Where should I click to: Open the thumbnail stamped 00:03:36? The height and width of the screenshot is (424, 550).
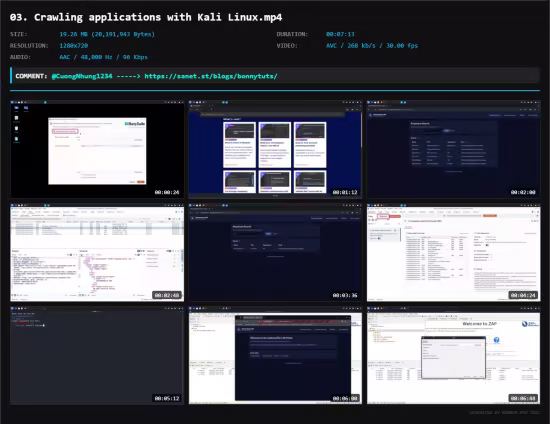click(x=275, y=252)
